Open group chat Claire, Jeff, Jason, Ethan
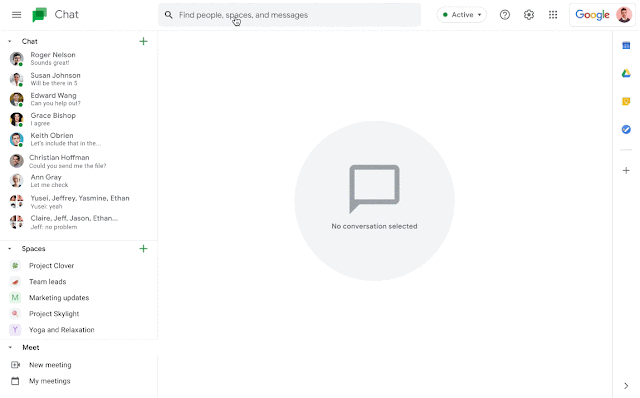The image size is (640, 398). point(79,222)
